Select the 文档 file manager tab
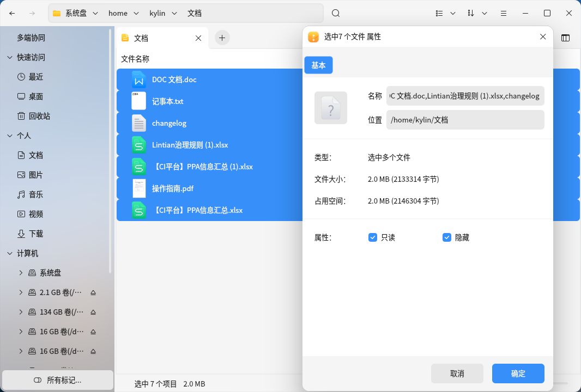Screen dimensions: 581x392 click(x=162, y=38)
